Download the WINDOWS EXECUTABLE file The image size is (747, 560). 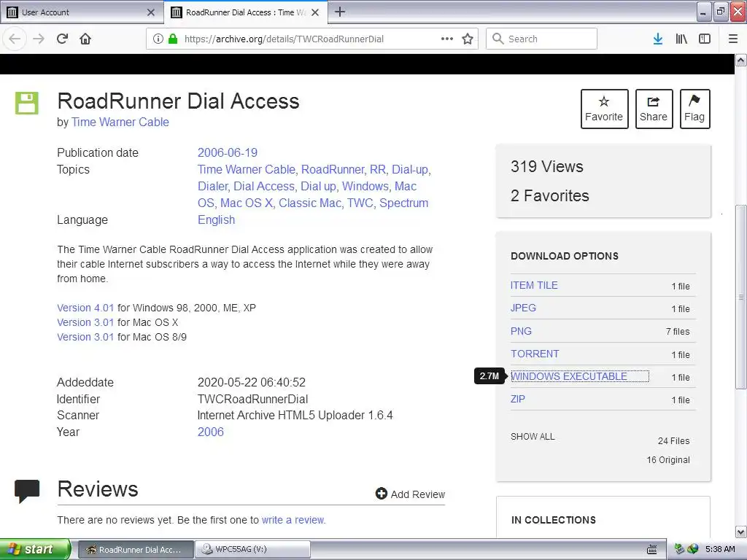coord(569,376)
